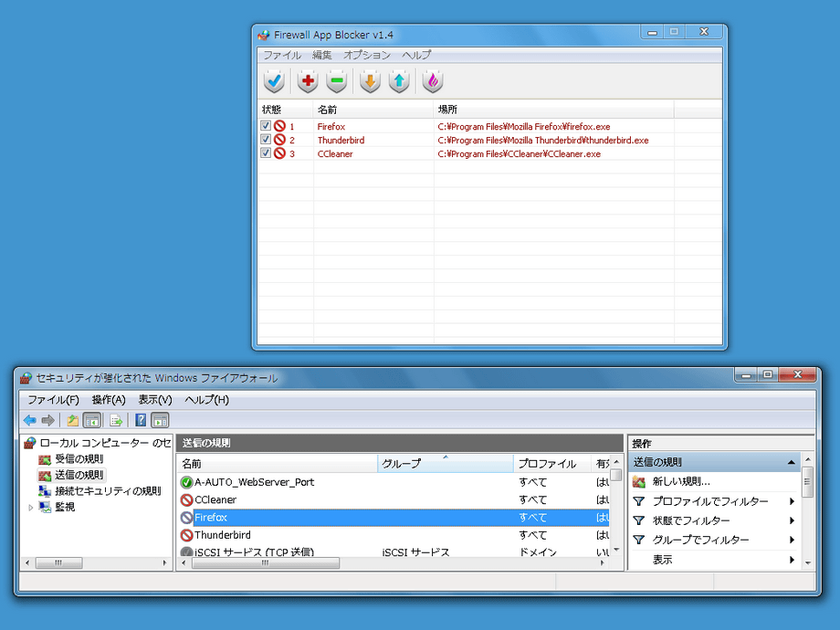Viewport: 840px width, 630px height.
Task: Click the show/hide action pane toolbar icon
Action: pos(160,421)
